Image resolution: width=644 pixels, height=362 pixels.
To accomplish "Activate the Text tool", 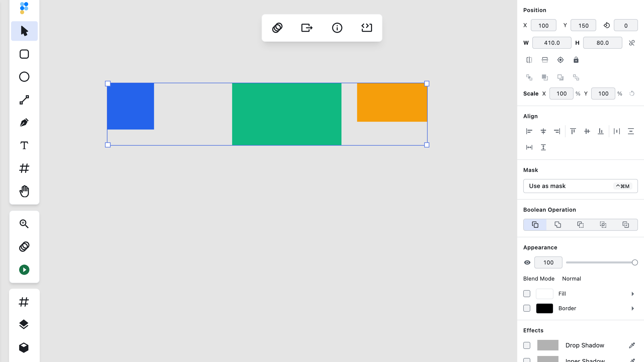I will (x=24, y=146).
